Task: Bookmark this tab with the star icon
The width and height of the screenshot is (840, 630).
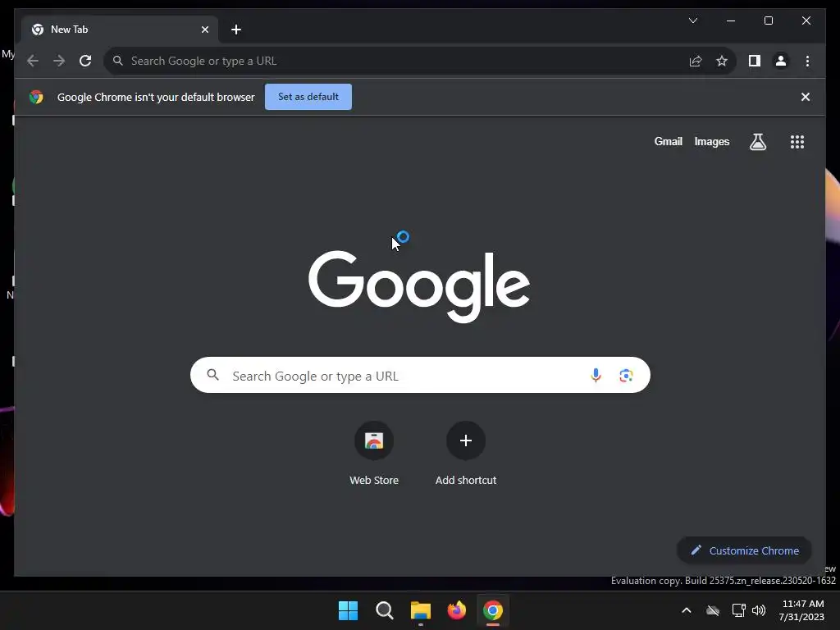Action: click(x=722, y=61)
